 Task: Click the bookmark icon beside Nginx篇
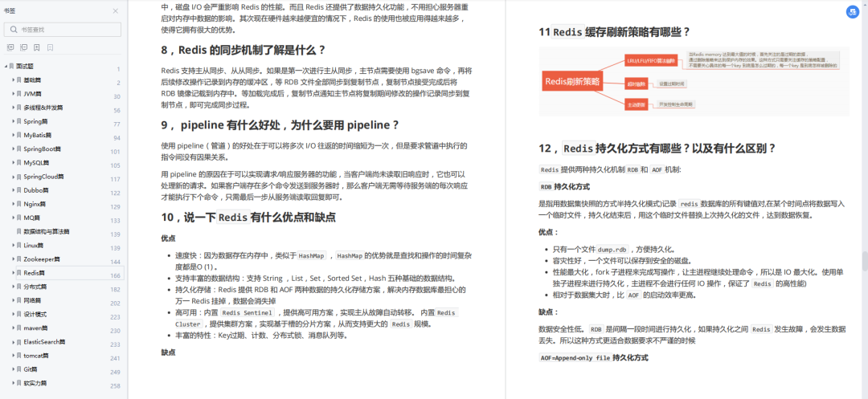click(19, 204)
